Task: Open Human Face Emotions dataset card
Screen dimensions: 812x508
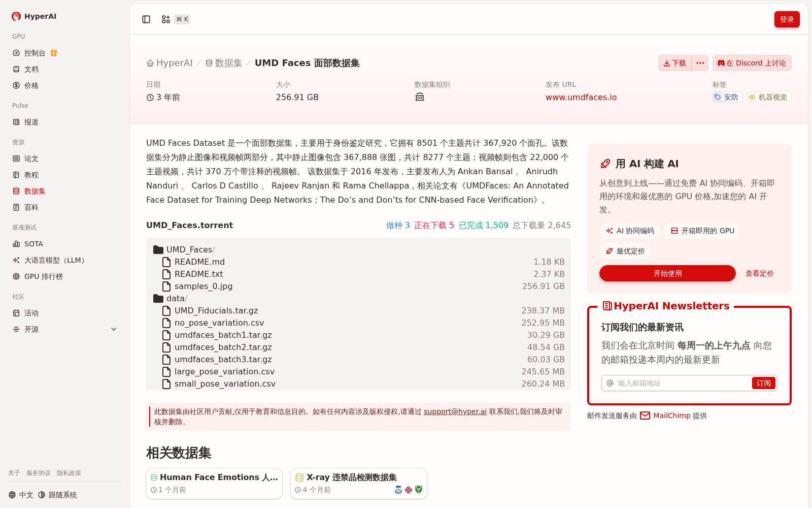Action: coord(214,484)
